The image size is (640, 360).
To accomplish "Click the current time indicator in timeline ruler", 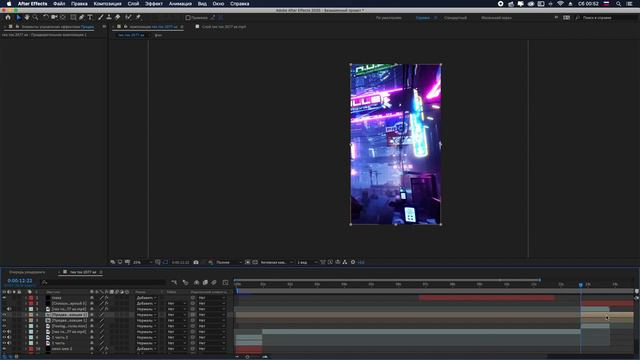I will [x=580, y=285].
